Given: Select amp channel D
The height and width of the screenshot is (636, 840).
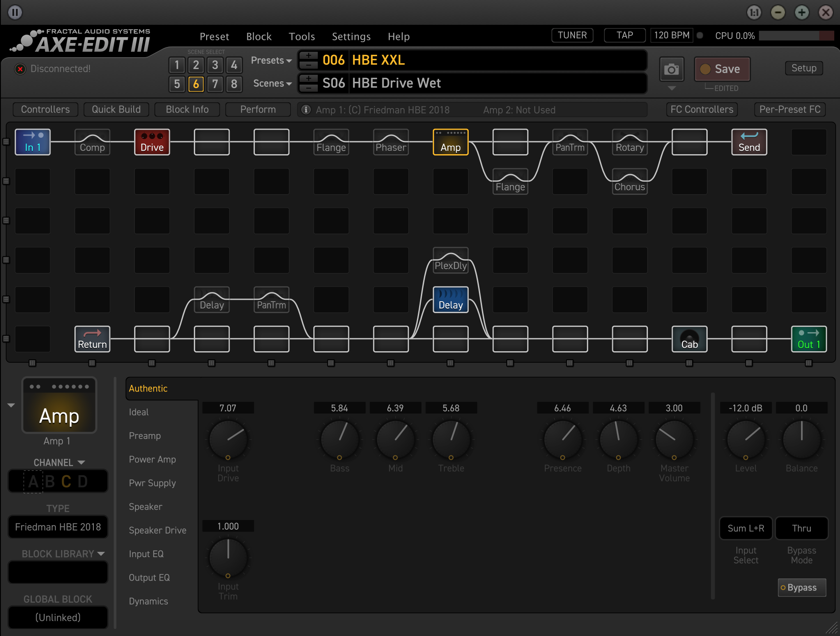Looking at the screenshot, I should click(83, 481).
